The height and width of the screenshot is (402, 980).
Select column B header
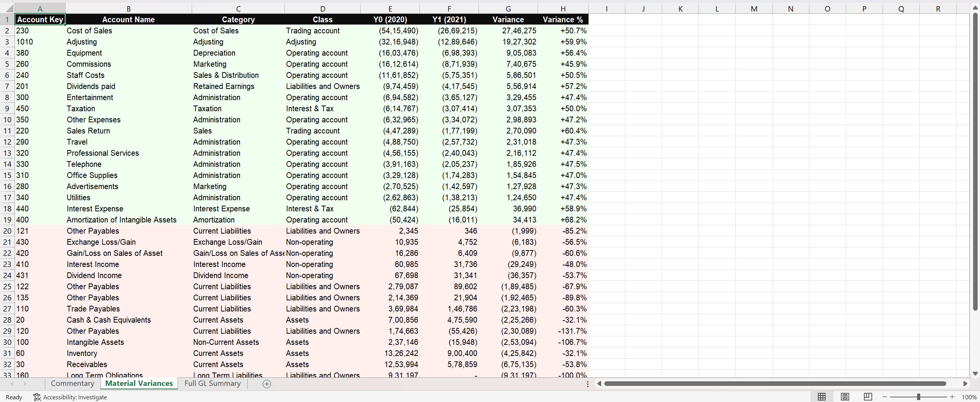[x=128, y=8]
